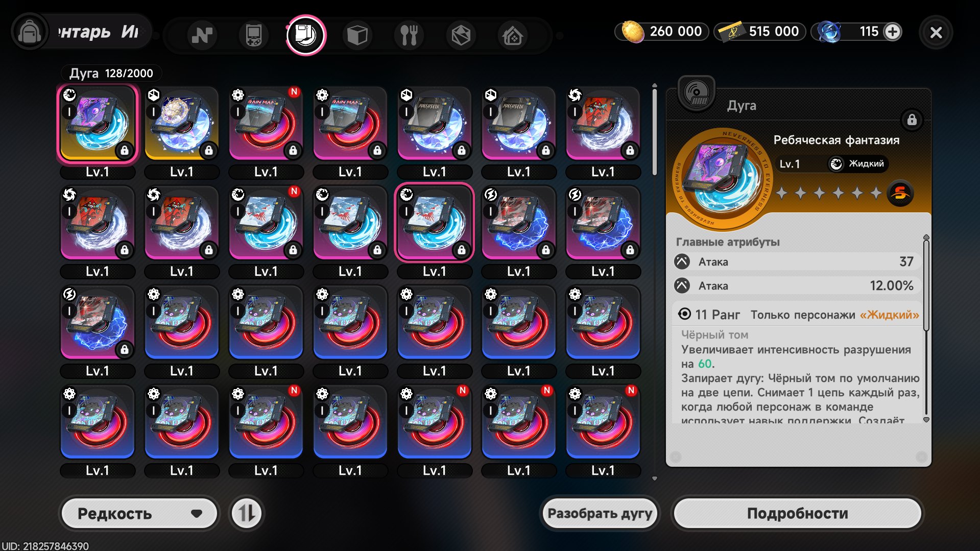Toggle lock on second golden arc thumbnail
Image resolution: width=980 pixels, height=551 pixels.
click(x=208, y=150)
